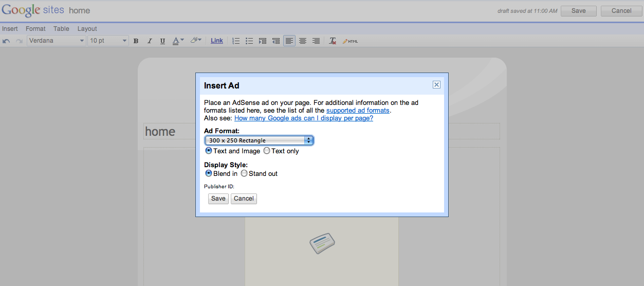The height and width of the screenshot is (286, 644).
Task: Click the remove formatting icon
Action: click(x=333, y=41)
